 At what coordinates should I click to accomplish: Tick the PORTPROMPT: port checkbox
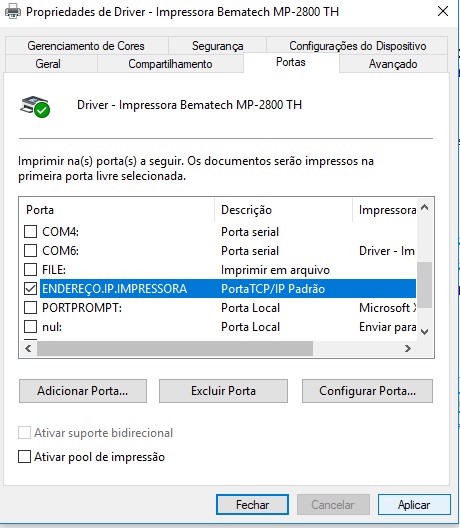point(30,307)
